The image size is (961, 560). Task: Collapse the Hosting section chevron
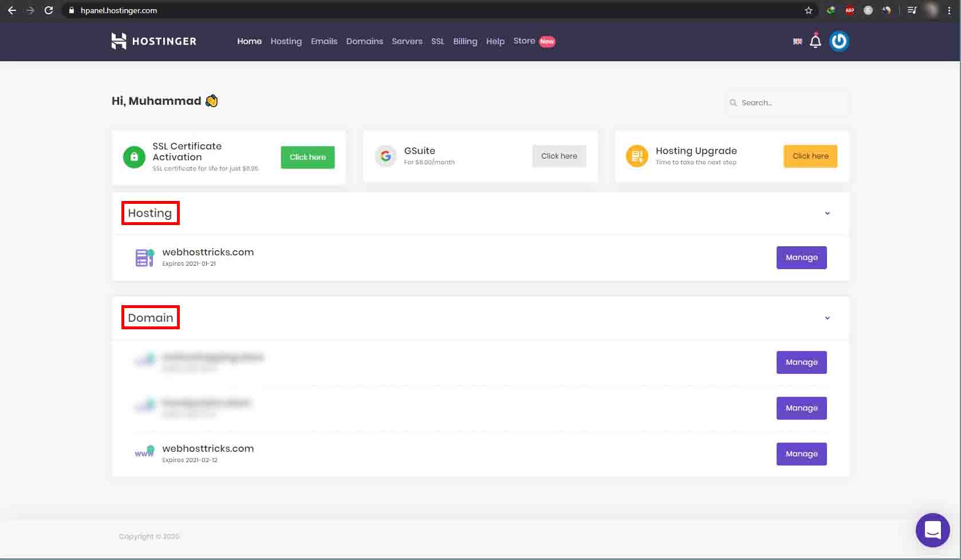pyautogui.click(x=827, y=213)
